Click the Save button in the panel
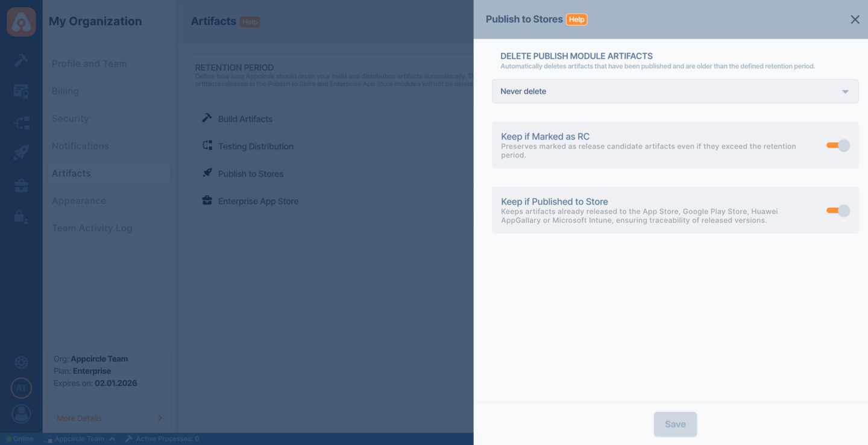 (675, 424)
